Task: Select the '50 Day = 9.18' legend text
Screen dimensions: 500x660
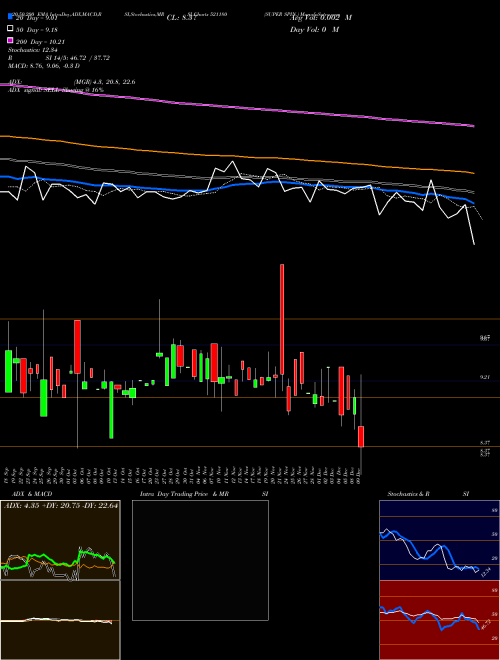Action: [37, 30]
